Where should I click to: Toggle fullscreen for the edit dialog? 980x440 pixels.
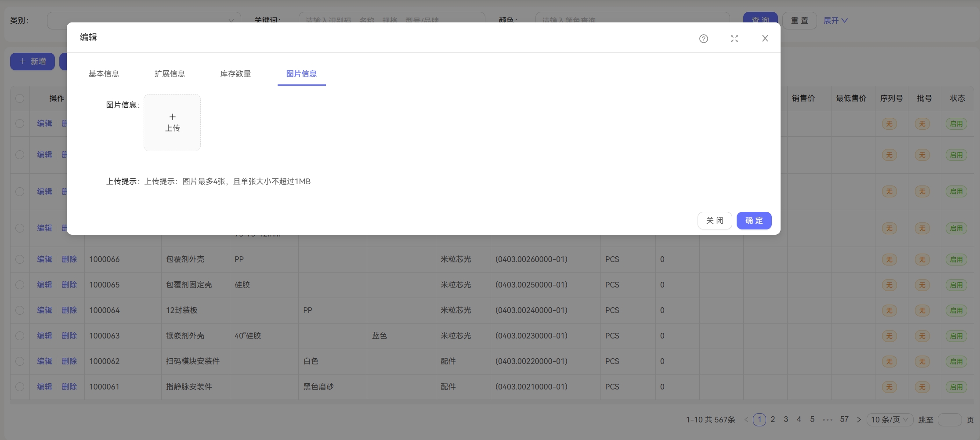pyautogui.click(x=734, y=39)
